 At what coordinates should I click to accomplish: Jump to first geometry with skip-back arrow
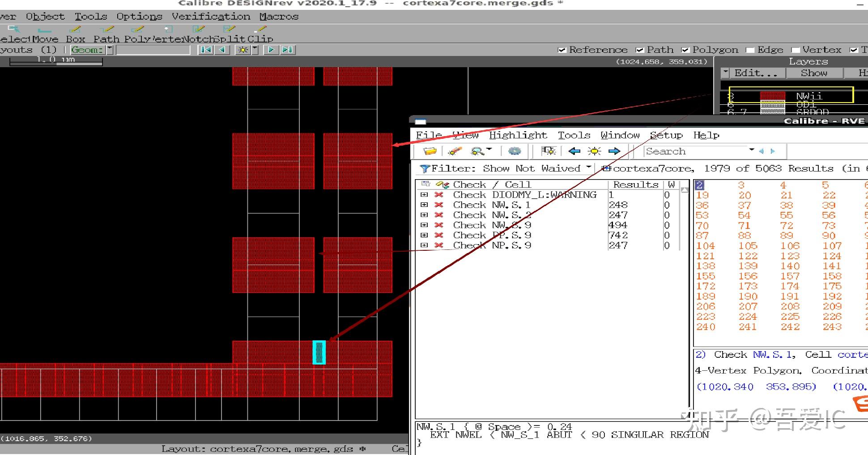point(206,50)
